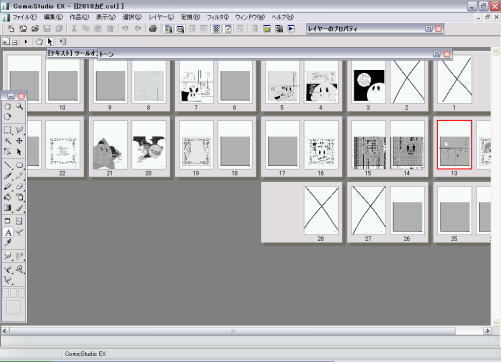The width and height of the screenshot is (501, 362).
Task: Select the Pen tool
Action: (x=8, y=176)
